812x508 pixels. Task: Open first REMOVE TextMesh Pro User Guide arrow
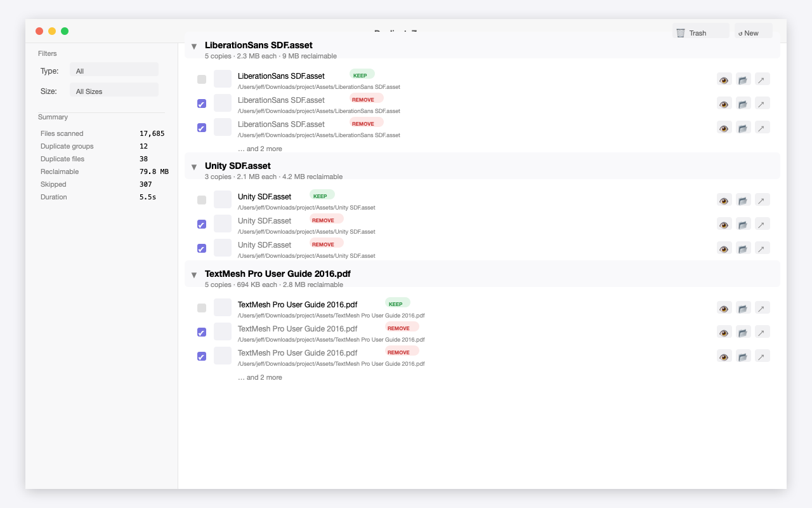click(763, 332)
